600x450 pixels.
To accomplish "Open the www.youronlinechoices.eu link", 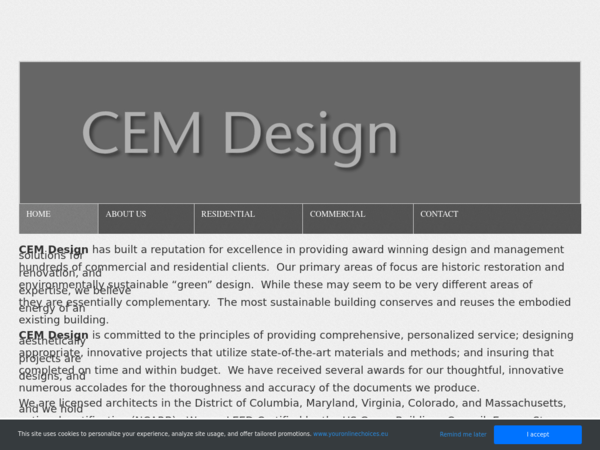I will (x=351, y=434).
